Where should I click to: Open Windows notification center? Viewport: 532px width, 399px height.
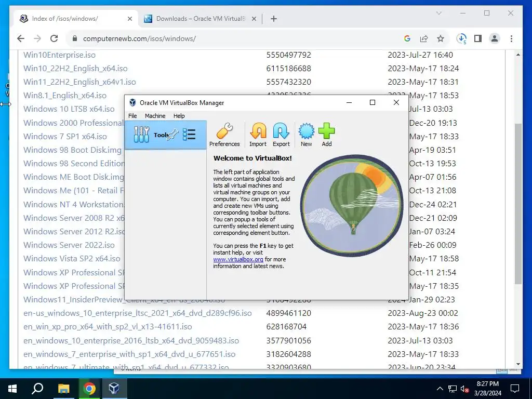pos(515,389)
